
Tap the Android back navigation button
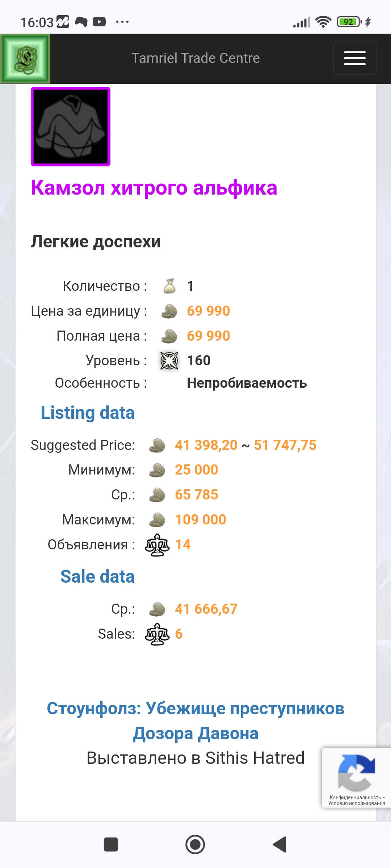coord(279,844)
